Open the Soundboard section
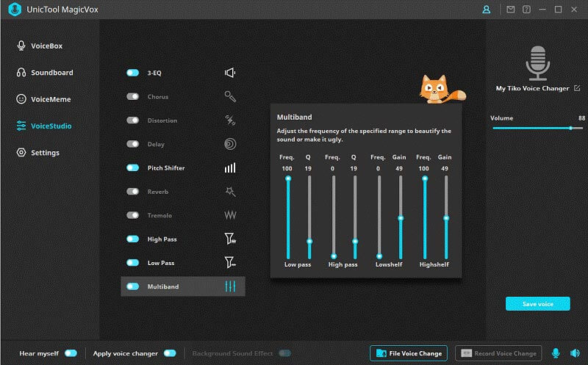588x365 pixels. point(45,72)
